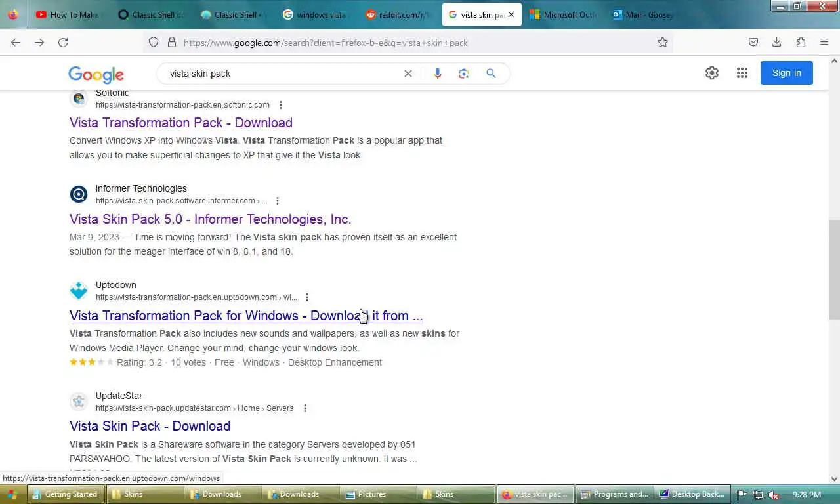
Task: Reload the current Google search page
Action: [63, 42]
